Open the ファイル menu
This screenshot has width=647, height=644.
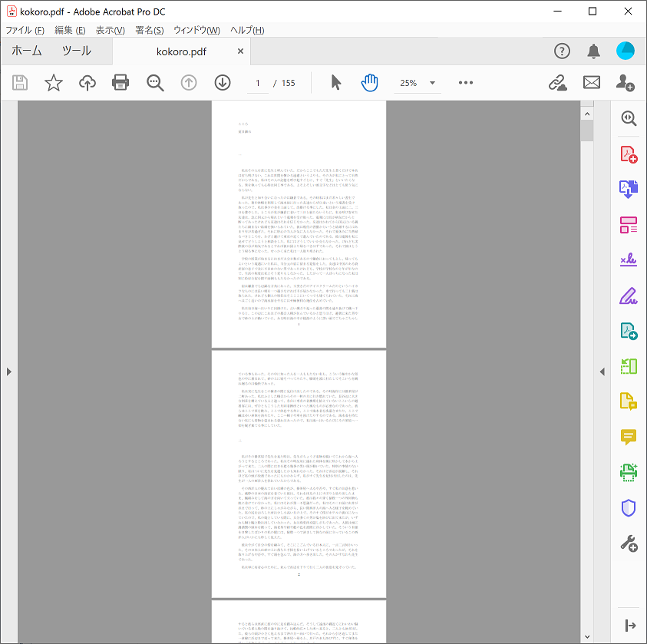(x=25, y=30)
